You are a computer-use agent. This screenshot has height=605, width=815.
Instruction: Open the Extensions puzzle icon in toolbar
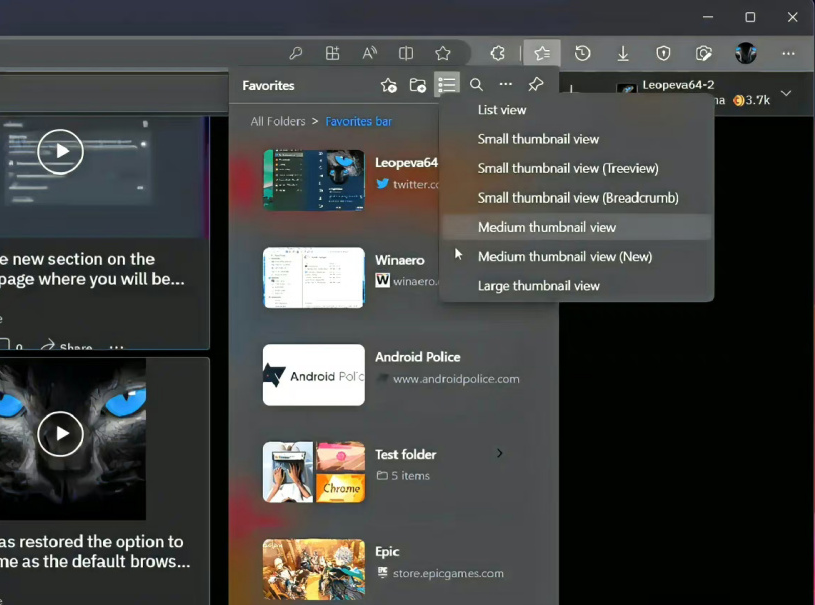[x=497, y=53]
